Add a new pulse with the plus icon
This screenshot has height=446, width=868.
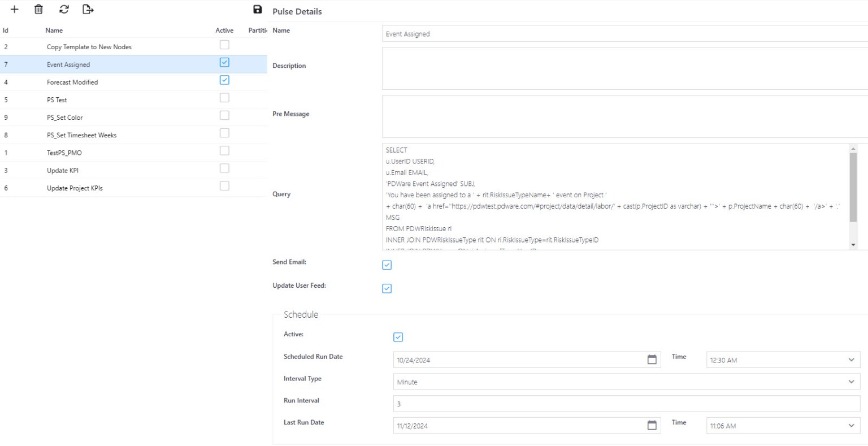pyautogui.click(x=14, y=9)
